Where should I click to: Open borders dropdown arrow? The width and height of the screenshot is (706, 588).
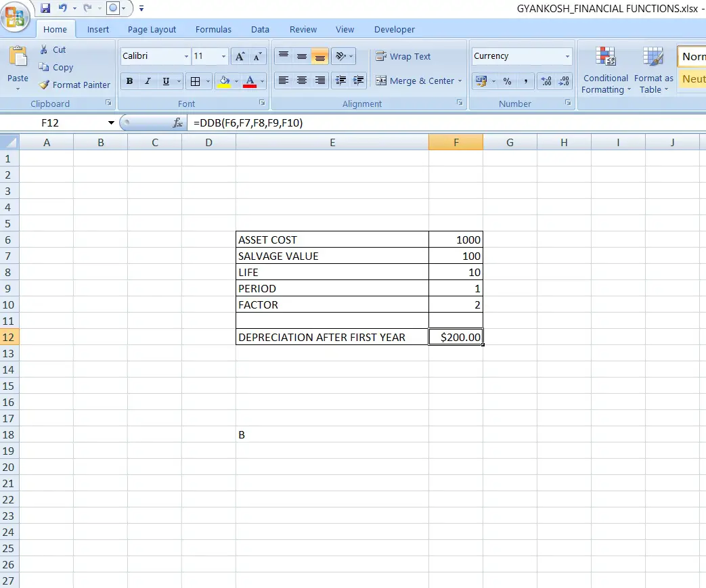tap(208, 81)
